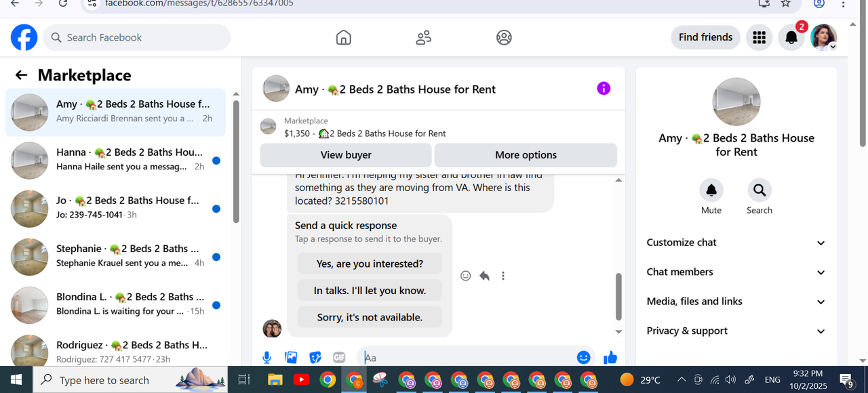Expand the Privacy & support section
868x393 pixels.
(x=736, y=331)
